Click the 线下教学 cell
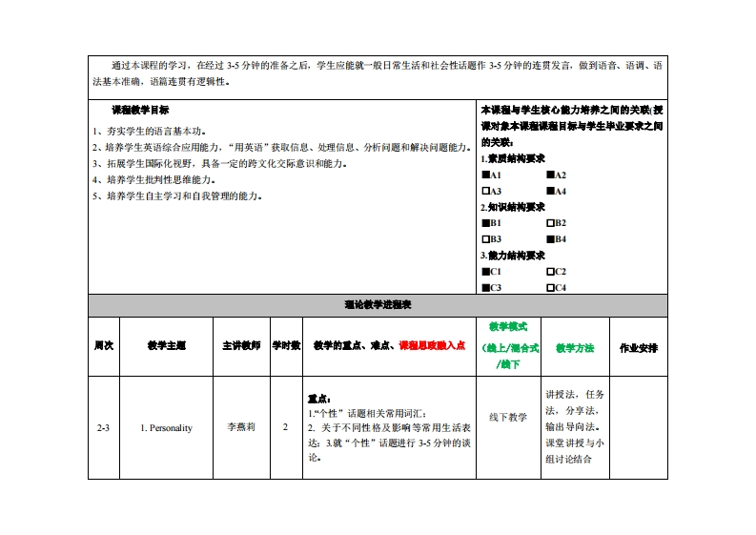 point(508,417)
